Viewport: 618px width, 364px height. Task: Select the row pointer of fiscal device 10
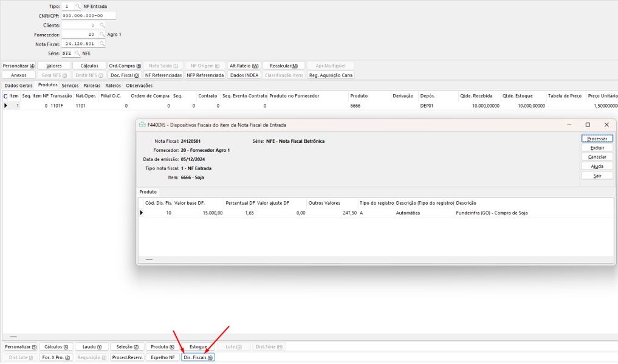[141, 213]
